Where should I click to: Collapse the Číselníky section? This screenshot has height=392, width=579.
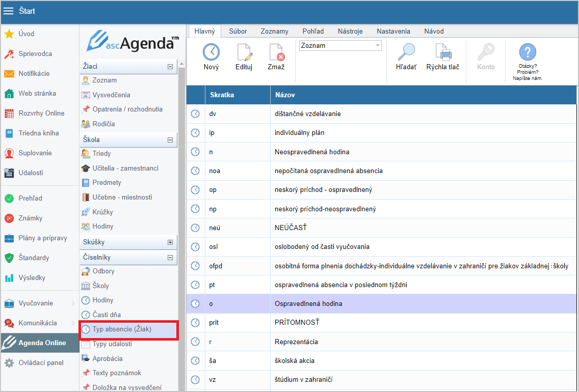click(170, 258)
